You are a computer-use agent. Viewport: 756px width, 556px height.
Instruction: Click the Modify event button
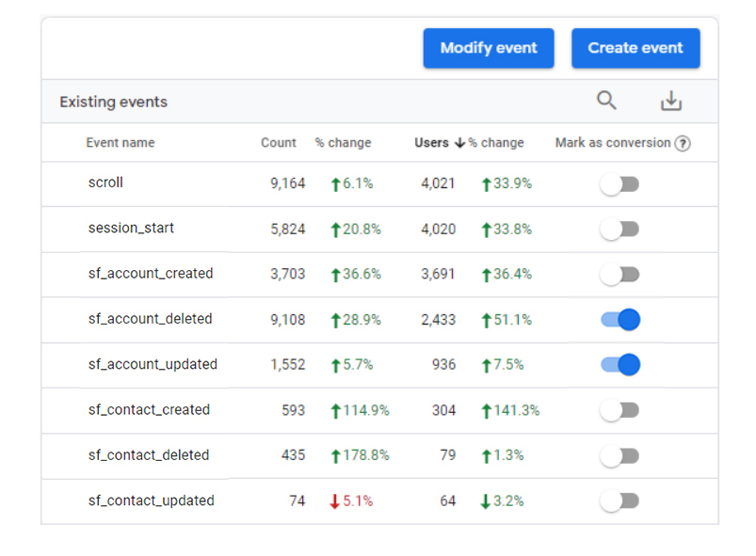[489, 48]
